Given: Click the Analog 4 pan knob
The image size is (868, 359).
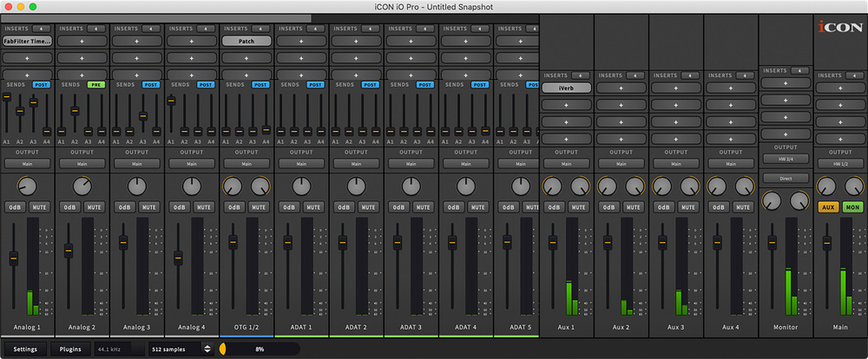Looking at the screenshot, I should pyautogui.click(x=192, y=186).
